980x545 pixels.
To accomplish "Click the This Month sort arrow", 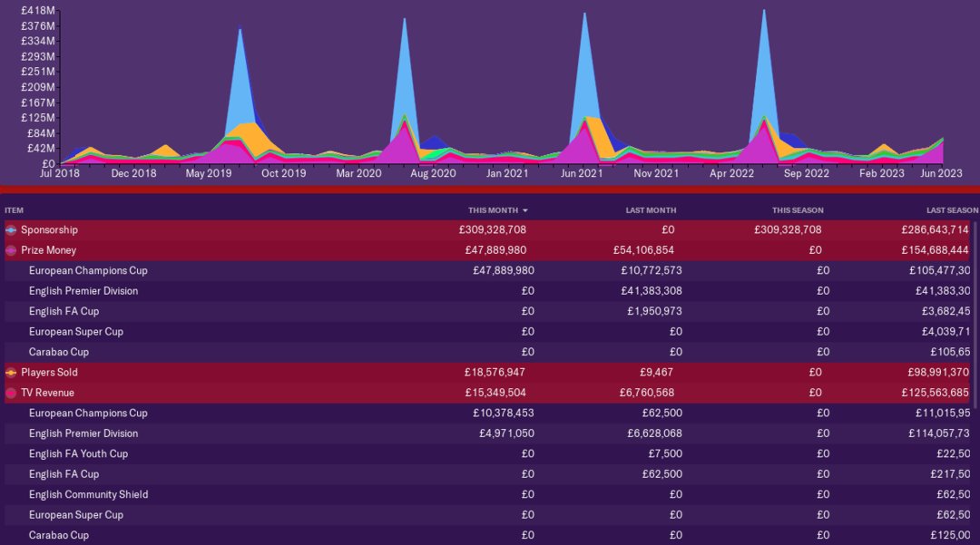I will (524, 210).
